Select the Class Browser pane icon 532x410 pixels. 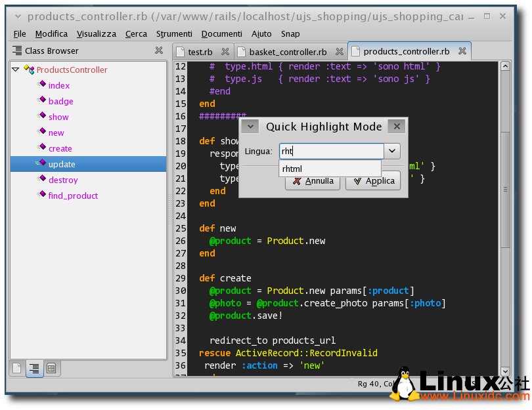click(x=34, y=368)
